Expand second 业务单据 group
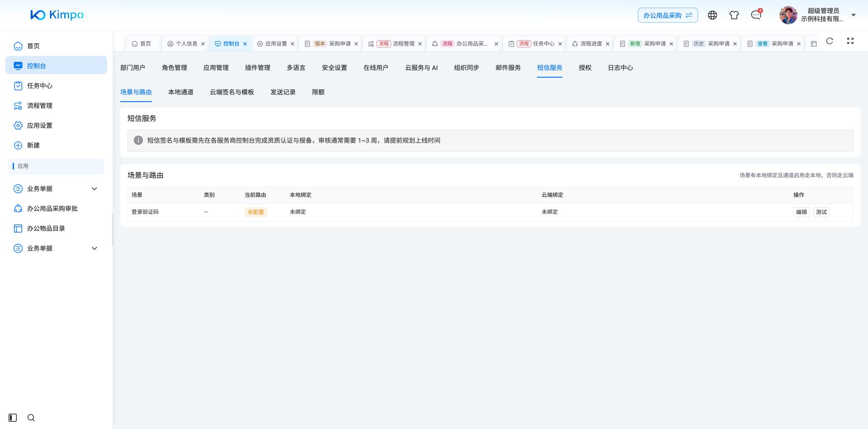 pyautogui.click(x=94, y=248)
